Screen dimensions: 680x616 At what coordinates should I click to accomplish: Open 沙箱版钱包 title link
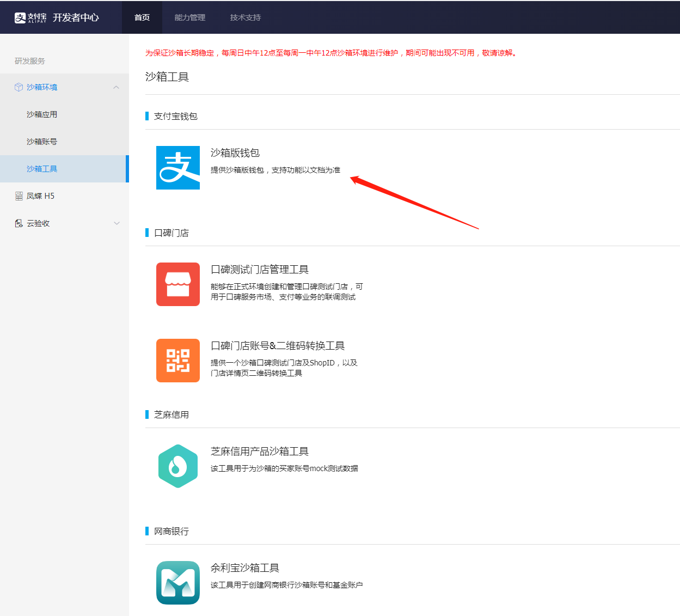235,153
